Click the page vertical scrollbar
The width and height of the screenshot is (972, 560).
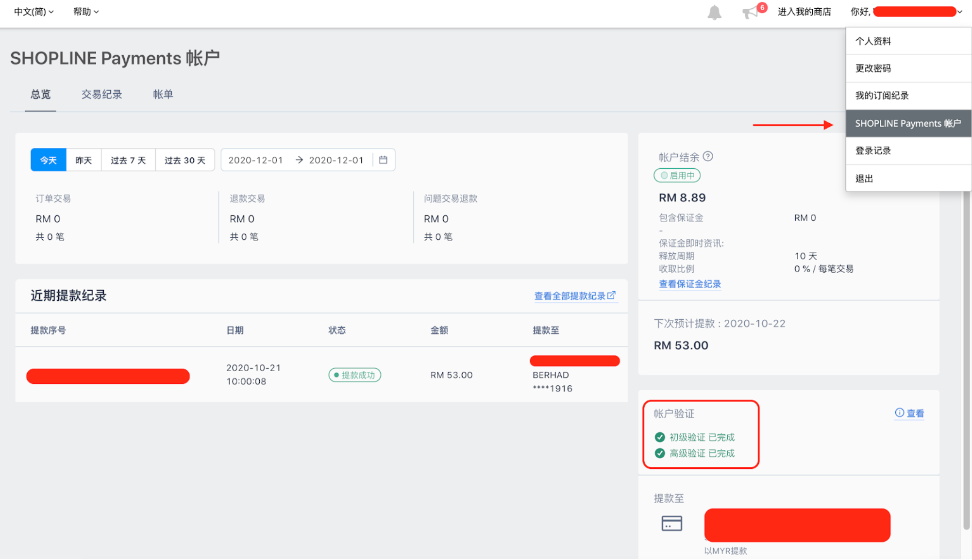pos(966,359)
